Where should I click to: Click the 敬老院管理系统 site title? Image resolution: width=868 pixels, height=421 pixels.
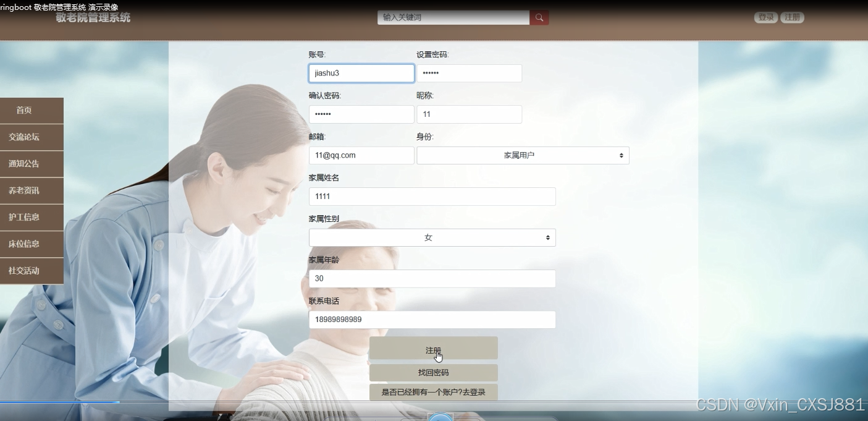93,17
